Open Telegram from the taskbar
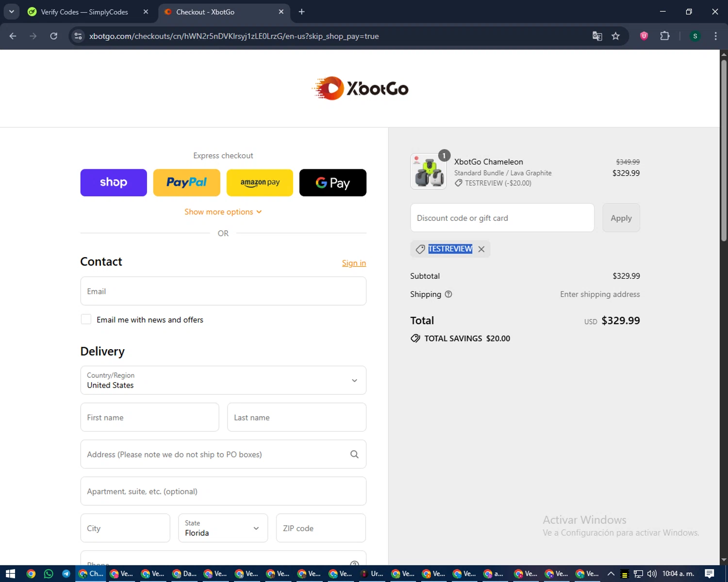The image size is (728, 582). [66, 574]
